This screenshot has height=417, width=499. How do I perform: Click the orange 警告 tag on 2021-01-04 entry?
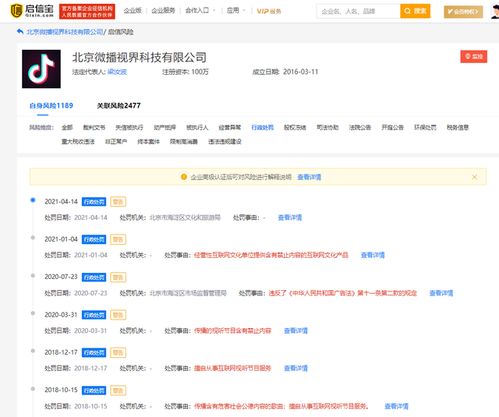[x=118, y=239]
